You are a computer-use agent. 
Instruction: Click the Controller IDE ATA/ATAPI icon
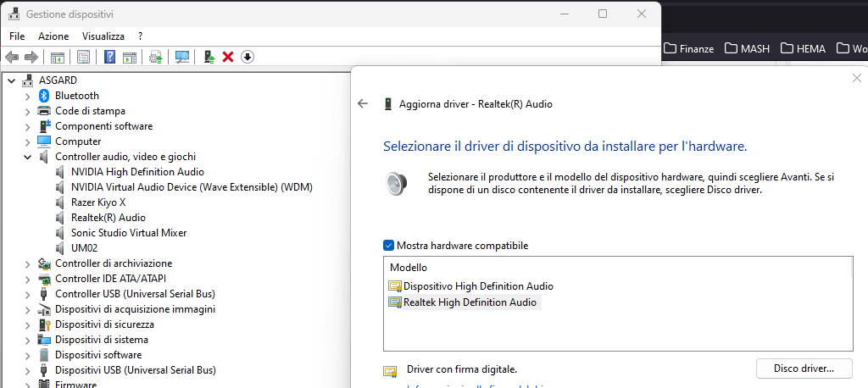click(x=44, y=279)
